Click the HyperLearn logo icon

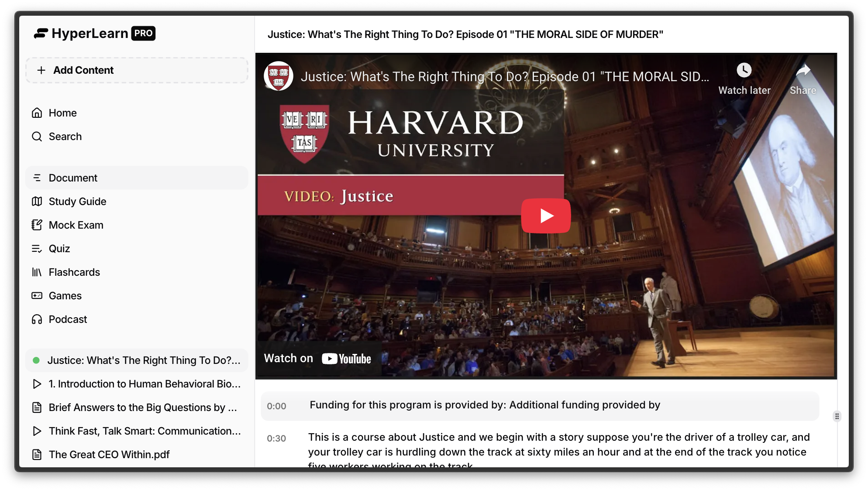tap(41, 34)
